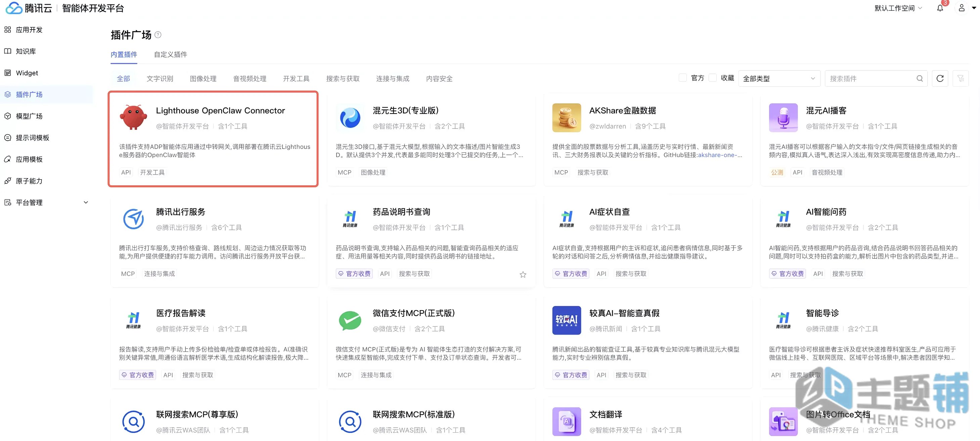The height and width of the screenshot is (441, 980).
Task: Select the 内容安全 category filter
Action: coord(439,78)
